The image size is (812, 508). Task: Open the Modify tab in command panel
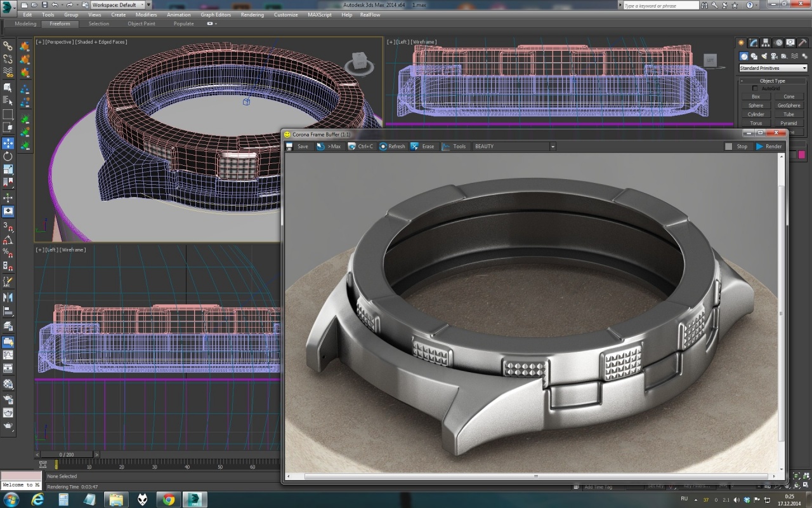(x=753, y=43)
